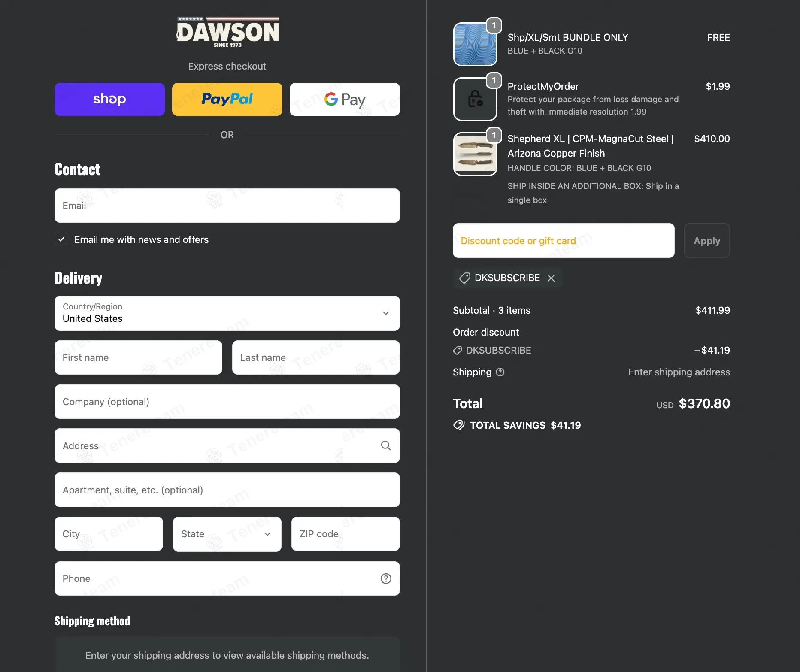Click the DKSUBSCRIBE tag icon chip

pos(464,278)
